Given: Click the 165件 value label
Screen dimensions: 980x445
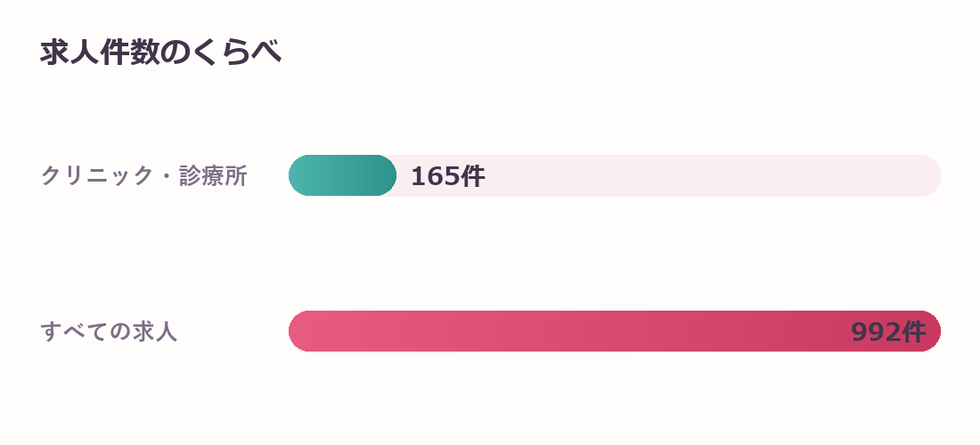Looking at the screenshot, I should pos(447,176).
